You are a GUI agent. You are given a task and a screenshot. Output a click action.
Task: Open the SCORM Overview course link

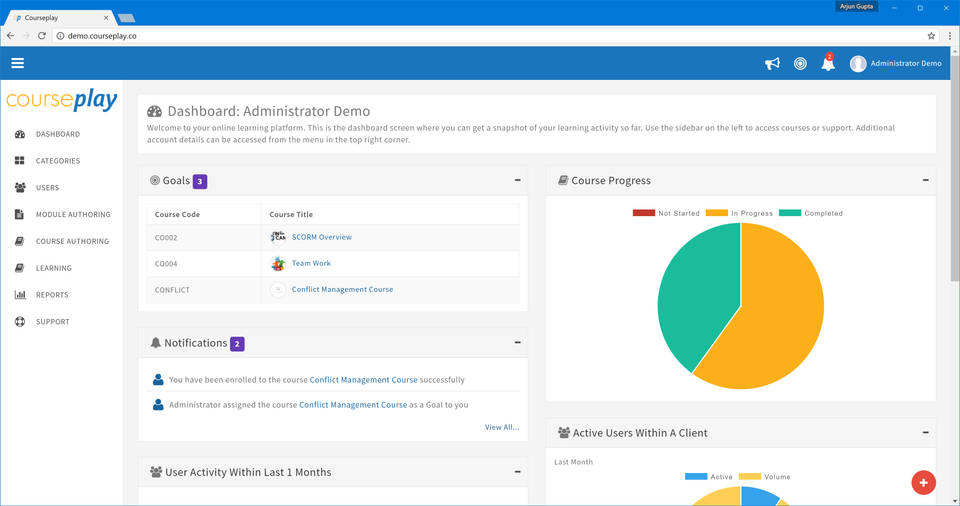[321, 237]
